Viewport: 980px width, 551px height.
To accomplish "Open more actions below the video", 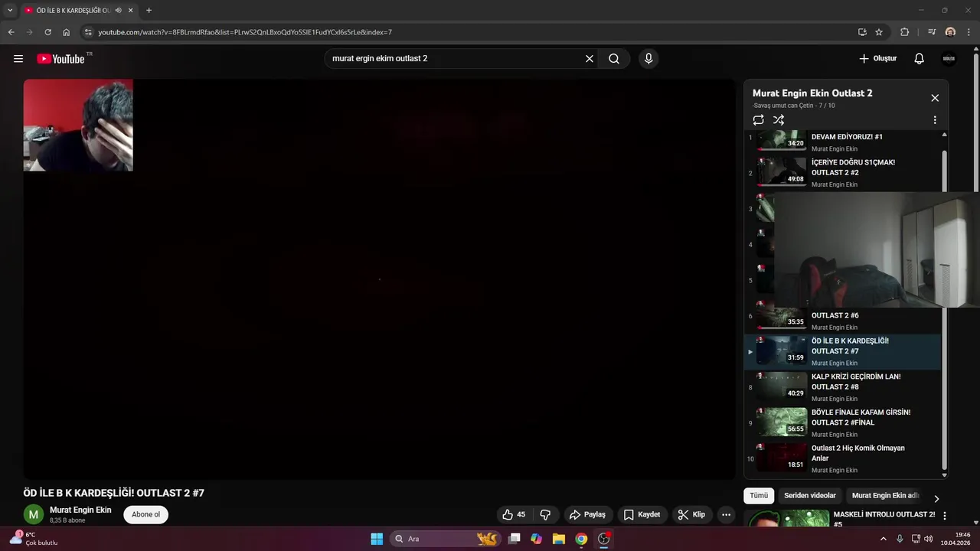I will [727, 515].
